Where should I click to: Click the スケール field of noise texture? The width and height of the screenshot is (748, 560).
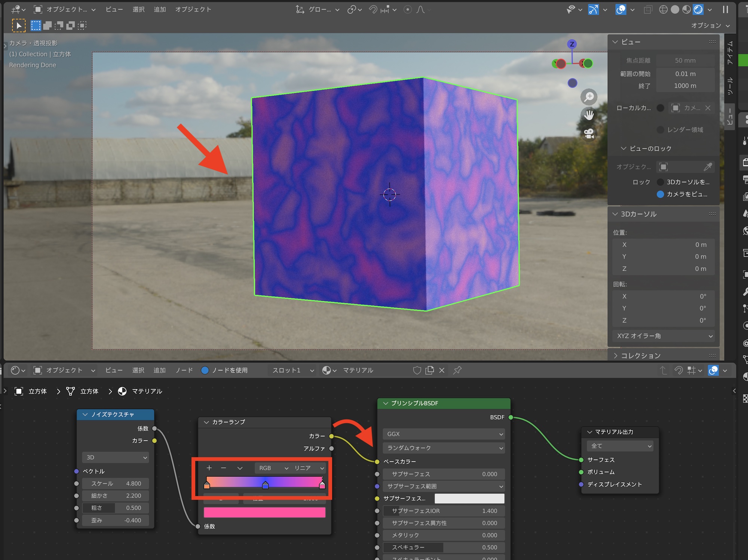[x=116, y=483]
